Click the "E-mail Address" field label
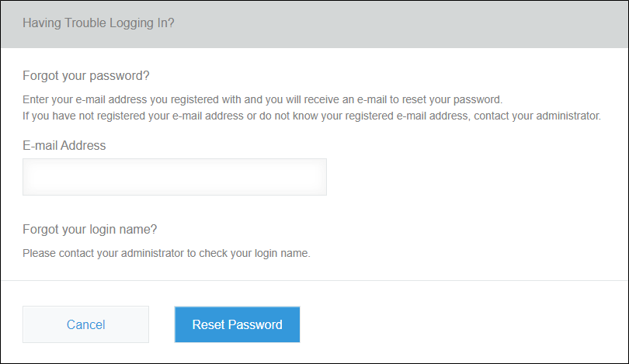The height and width of the screenshot is (364, 629). pyautogui.click(x=64, y=145)
